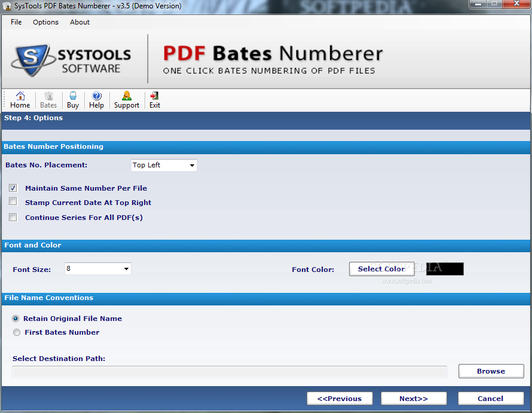Check Continue Series For All PDF(s)

[13, 217]
